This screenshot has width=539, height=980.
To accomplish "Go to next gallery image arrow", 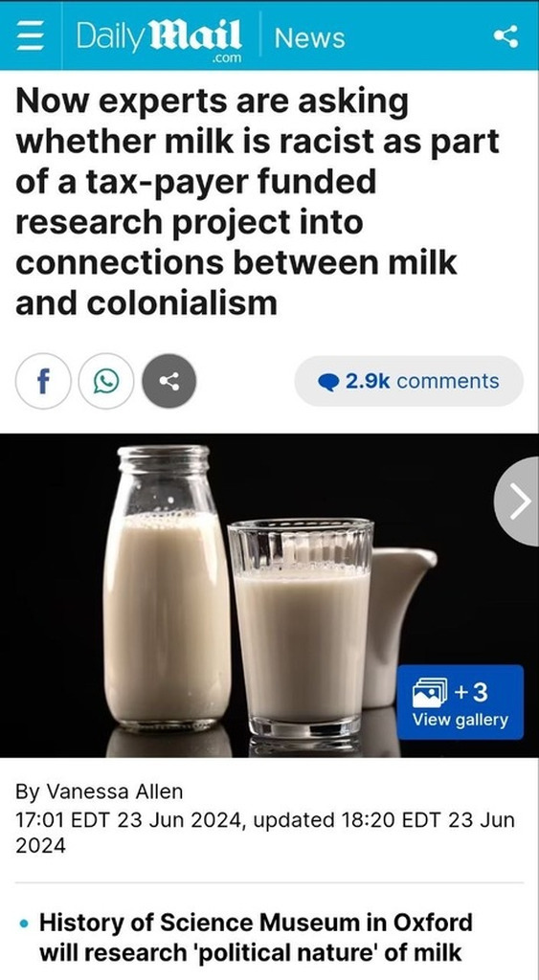I will coord(519,501).
